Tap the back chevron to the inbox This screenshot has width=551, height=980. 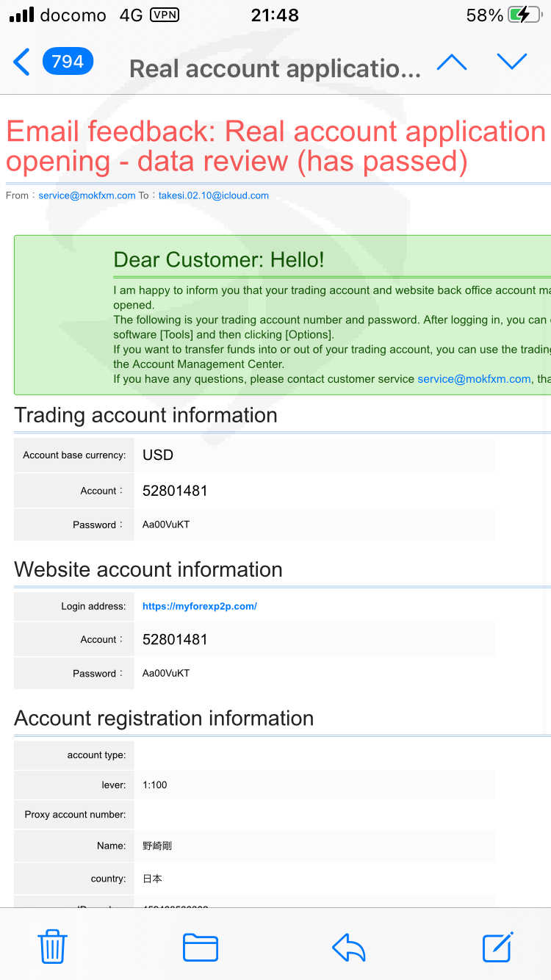[x=22, y=62]
